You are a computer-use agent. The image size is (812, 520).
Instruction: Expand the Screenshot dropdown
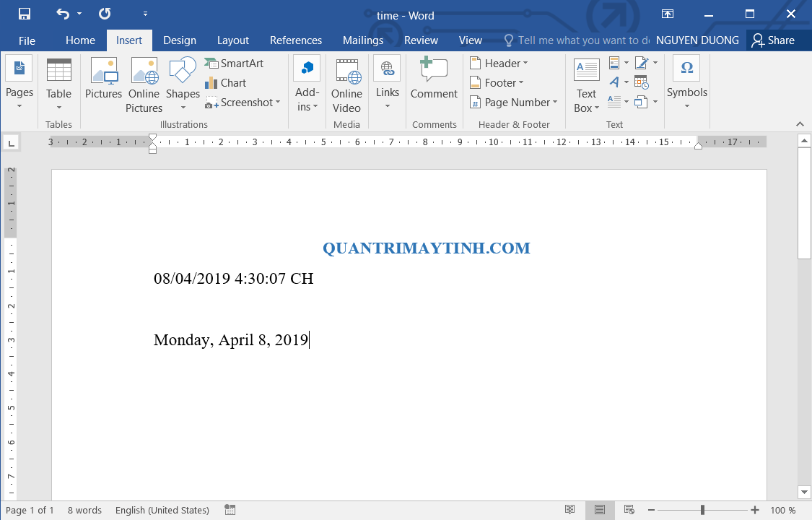(x=278, y=102)
